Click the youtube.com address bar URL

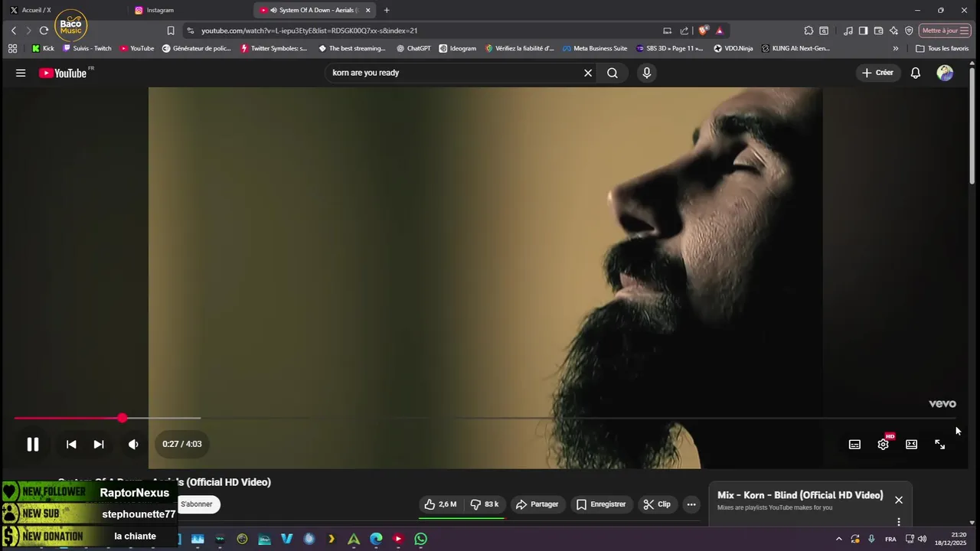click(309, 31)
